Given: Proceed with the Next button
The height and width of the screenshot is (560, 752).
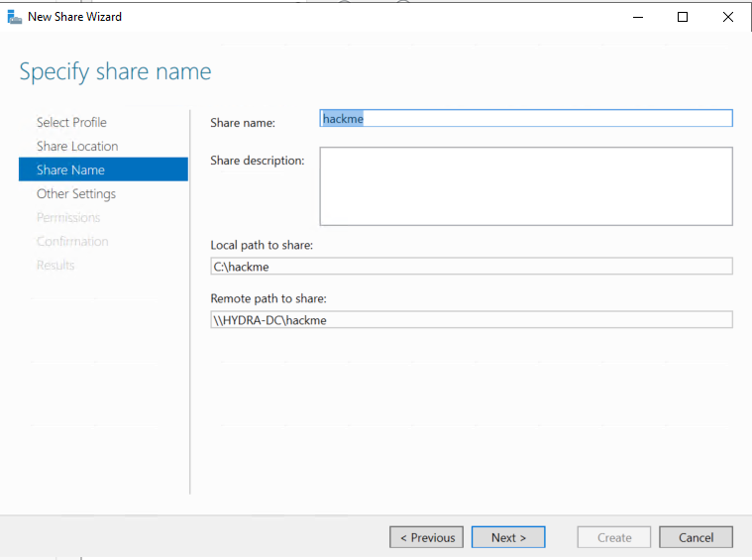Looking at the screenshot, I should pyautogui.click(x=508, y=537).
